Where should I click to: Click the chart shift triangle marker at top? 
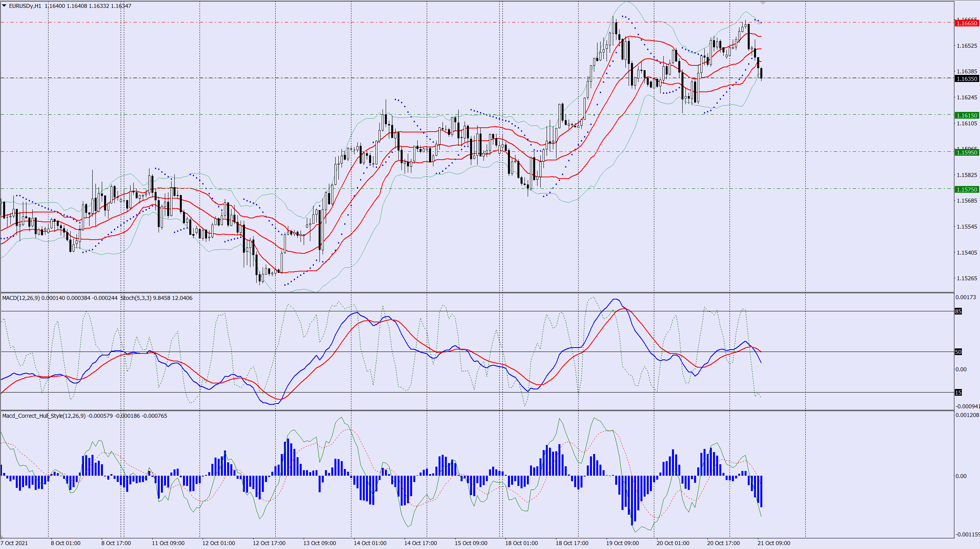point(763,3)
